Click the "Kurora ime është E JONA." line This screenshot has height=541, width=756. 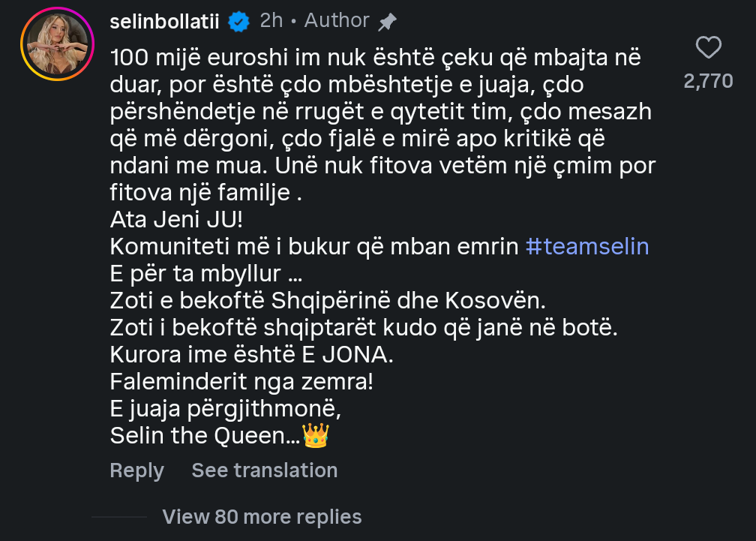(x=252, y=355)
